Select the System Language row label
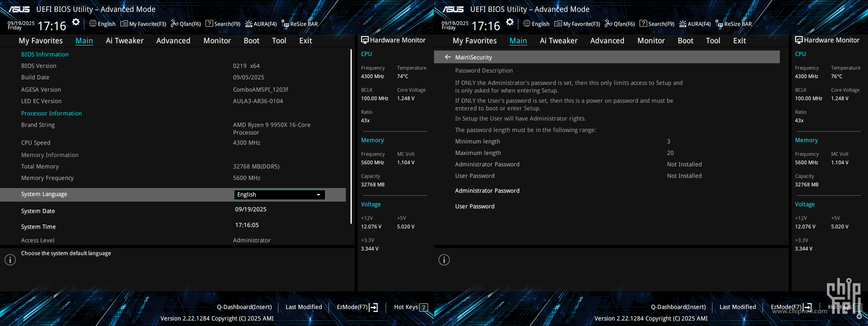Image resolution: width=868 pixels, height=326 pixels. tap(44, 194)
